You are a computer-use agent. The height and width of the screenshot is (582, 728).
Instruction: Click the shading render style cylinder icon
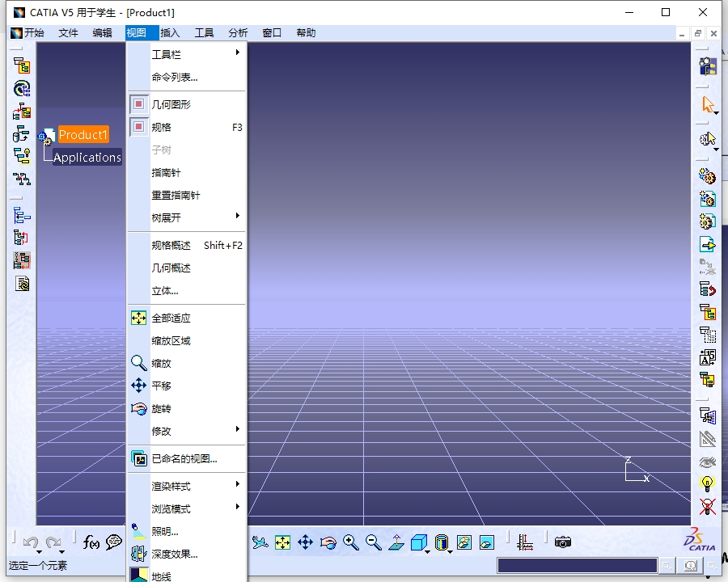[x=442, y=542]
